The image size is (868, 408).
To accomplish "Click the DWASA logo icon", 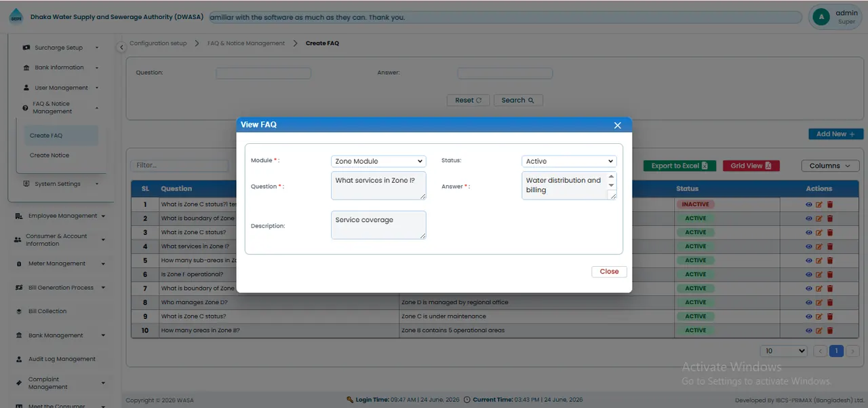I will pyautogui.click(x=15, y=17).
